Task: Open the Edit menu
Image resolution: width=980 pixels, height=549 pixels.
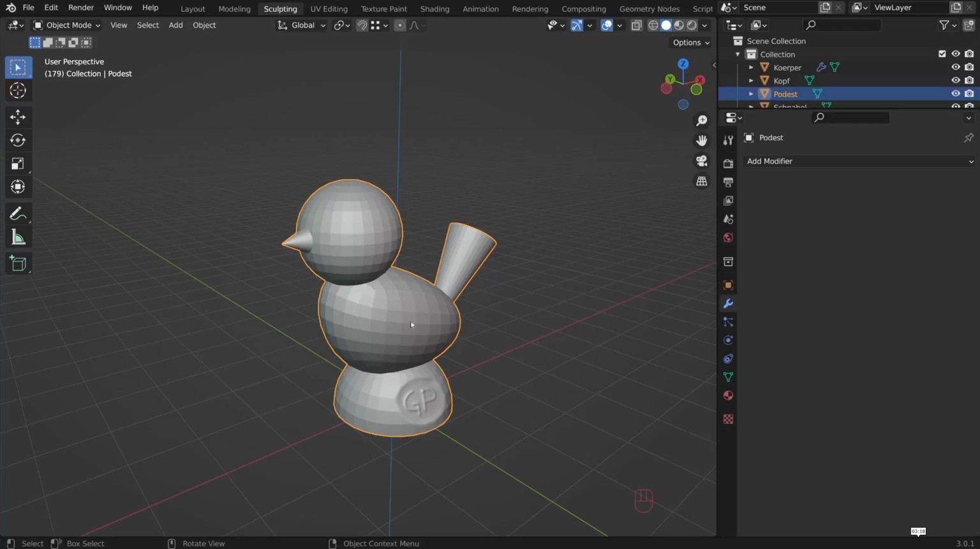Action: click(51, 8)
